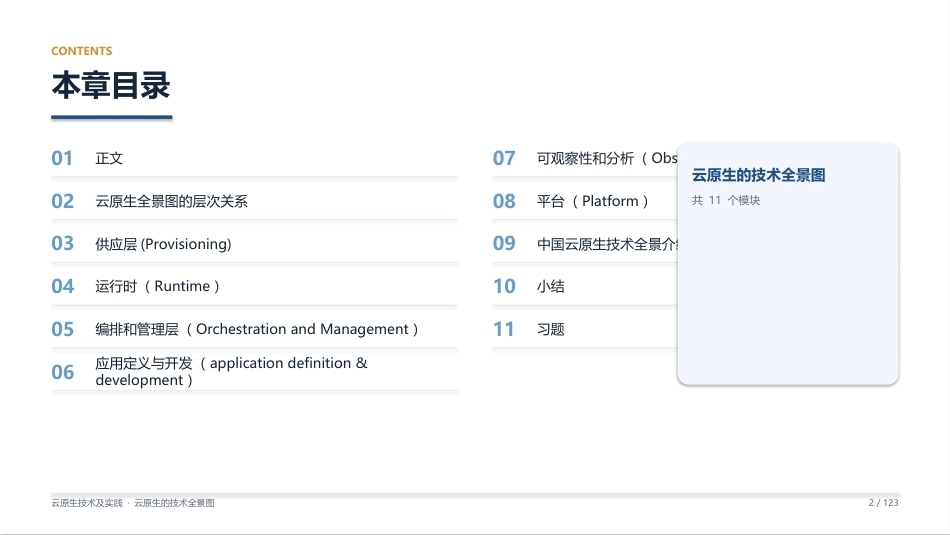The image size is (950, 535).
Task: Click the 共 11 个模块 text
Action: click(x=726, y=201)
